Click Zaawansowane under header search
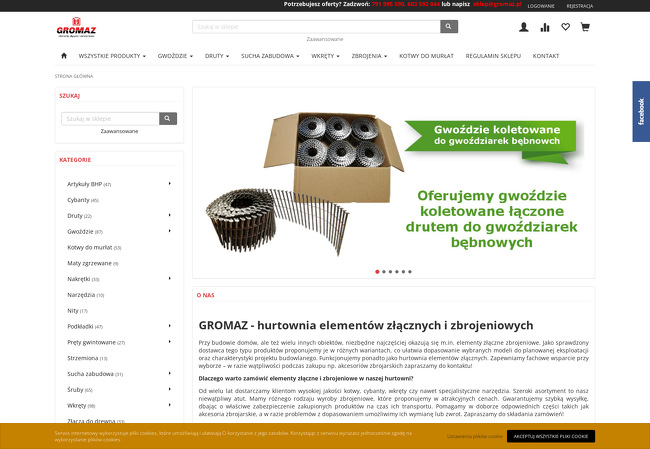The image size is (650, 449). 325,39
